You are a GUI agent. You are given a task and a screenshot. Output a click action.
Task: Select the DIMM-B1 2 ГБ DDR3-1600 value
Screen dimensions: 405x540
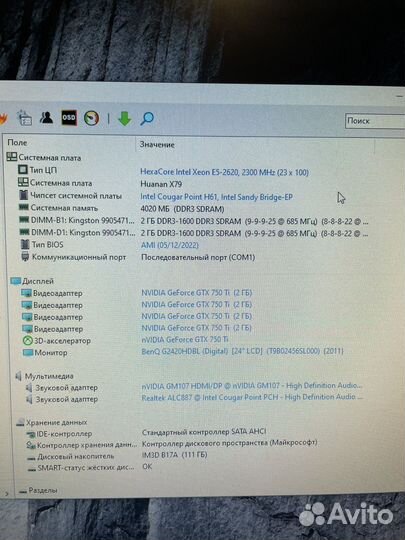pyautogui.click(x=254, y=221)
